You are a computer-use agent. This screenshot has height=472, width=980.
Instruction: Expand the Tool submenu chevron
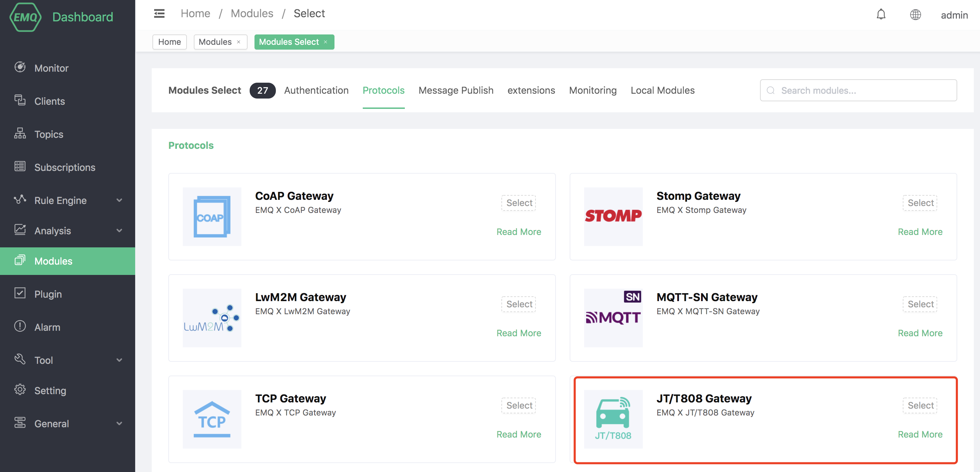pyautogui.click(x=119, y=360)
